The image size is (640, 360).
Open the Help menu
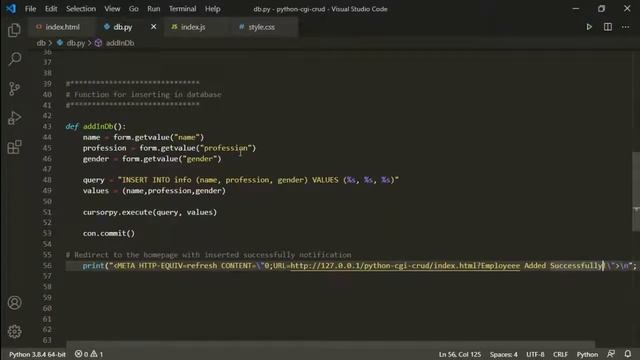click(212, 9)
